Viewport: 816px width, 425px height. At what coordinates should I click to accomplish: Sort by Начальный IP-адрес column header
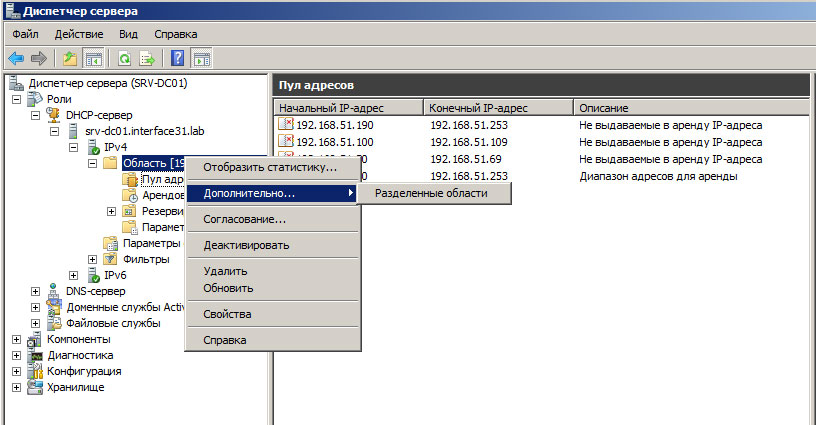(349, 108)
